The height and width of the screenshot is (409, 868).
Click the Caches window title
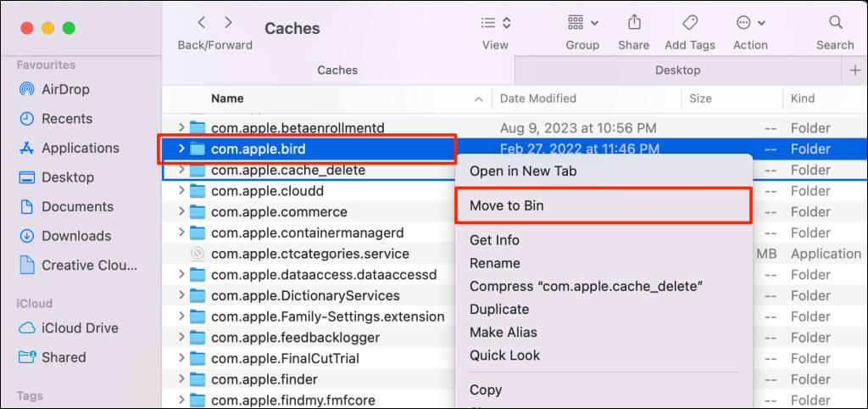(292, 28)
